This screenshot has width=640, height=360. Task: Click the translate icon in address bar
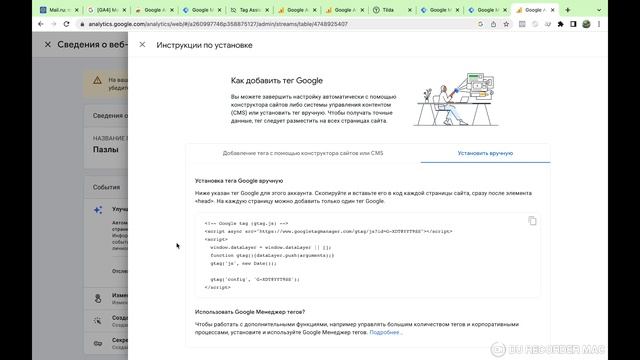(480, 24)
